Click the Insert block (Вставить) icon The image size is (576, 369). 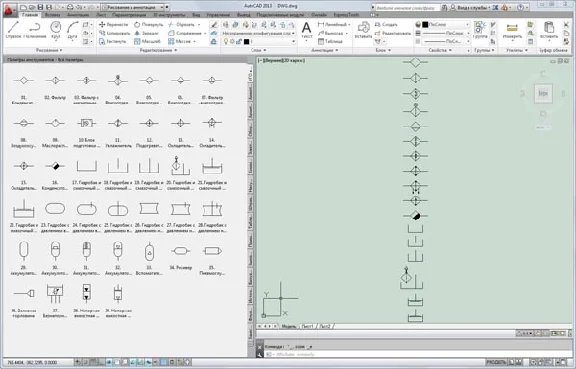click(363, 30)
